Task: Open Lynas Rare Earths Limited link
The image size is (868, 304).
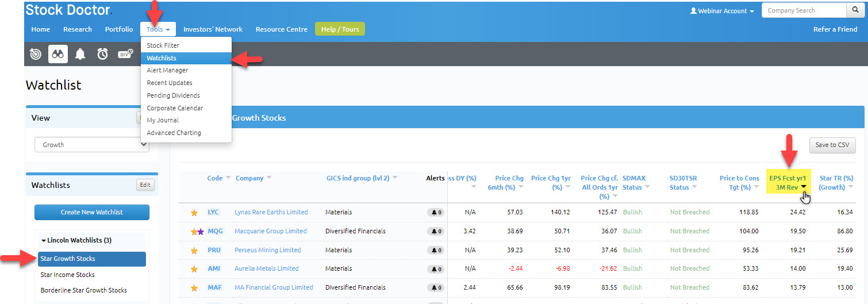Action: (x=271, y=213)
